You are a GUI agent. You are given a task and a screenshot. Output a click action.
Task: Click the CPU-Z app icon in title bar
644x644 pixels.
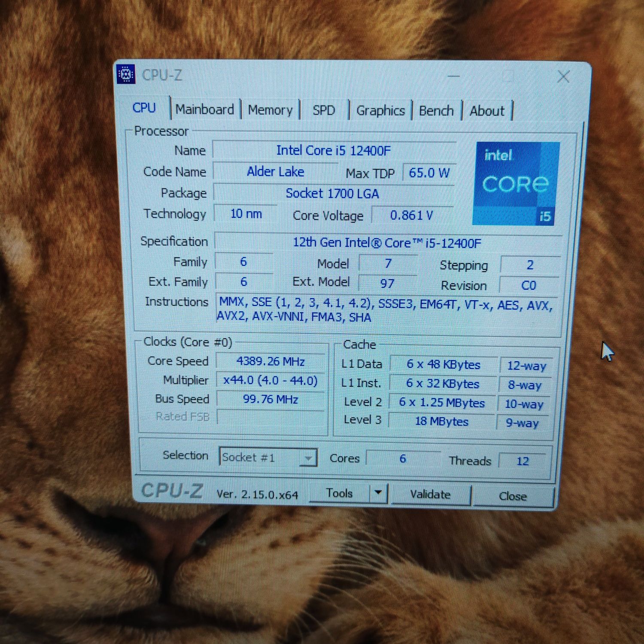click(126, 75)
